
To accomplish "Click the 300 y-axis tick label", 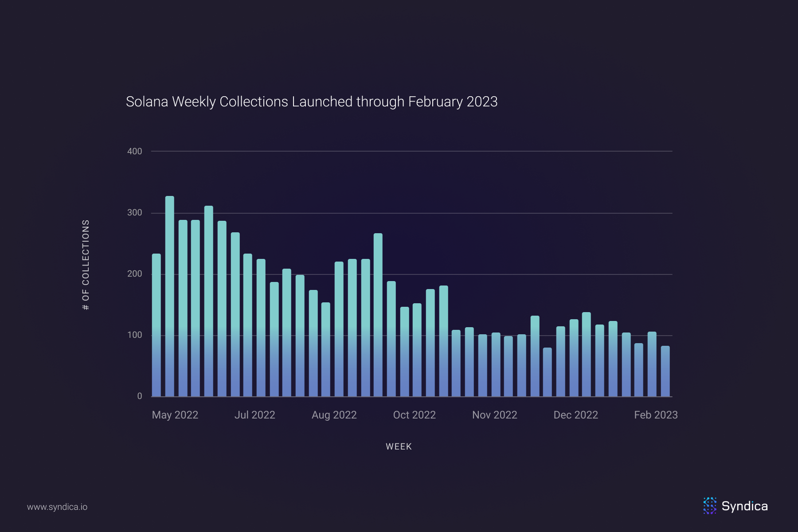I will tap(134, 213).
